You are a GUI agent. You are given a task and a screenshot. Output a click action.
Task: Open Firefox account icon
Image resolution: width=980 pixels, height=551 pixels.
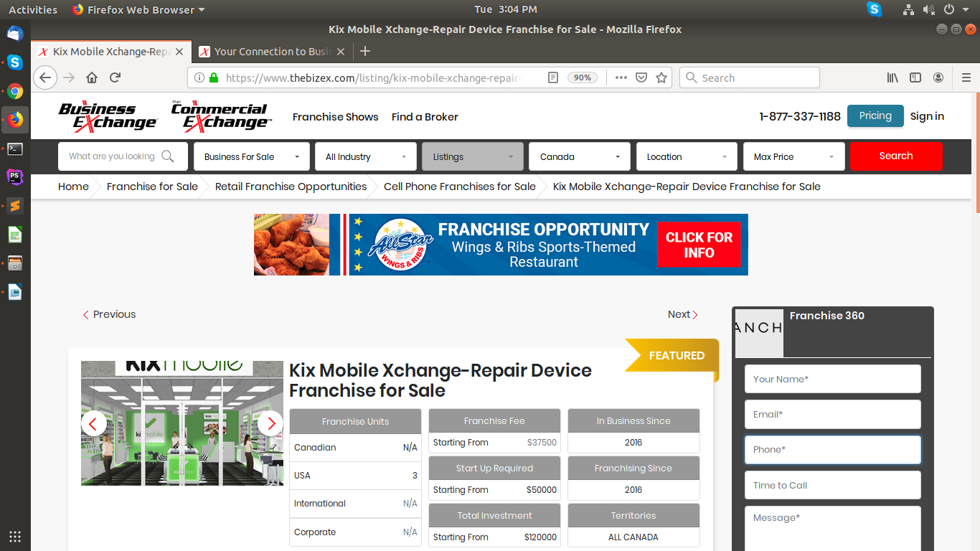pos(938,77)
